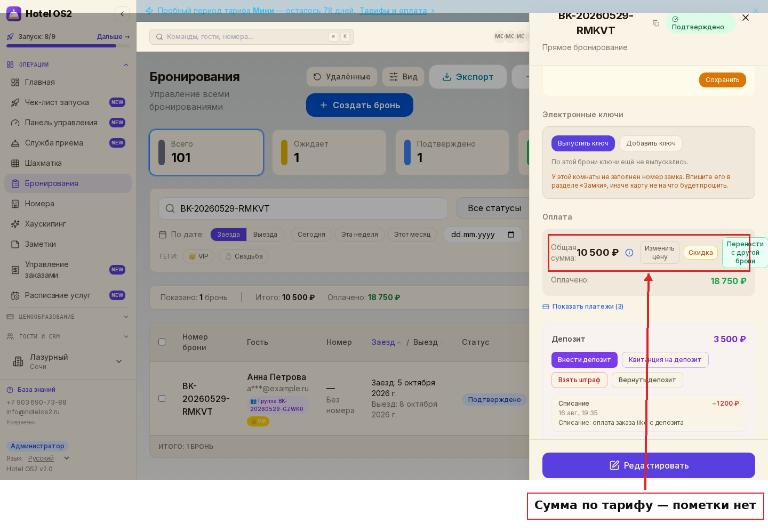Click the Команды, гости, номера search field
This screenshot has width=768, height=532.
(252, 37)
